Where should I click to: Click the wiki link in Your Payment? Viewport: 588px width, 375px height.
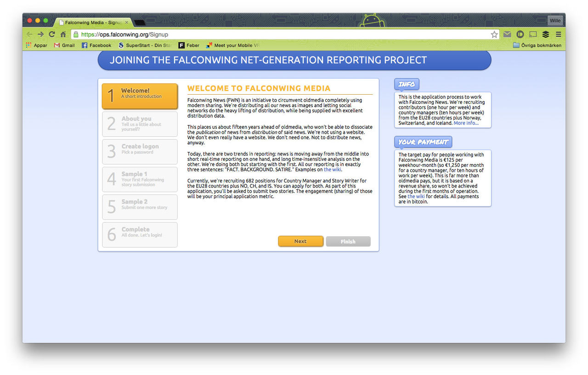click(416, 197)
